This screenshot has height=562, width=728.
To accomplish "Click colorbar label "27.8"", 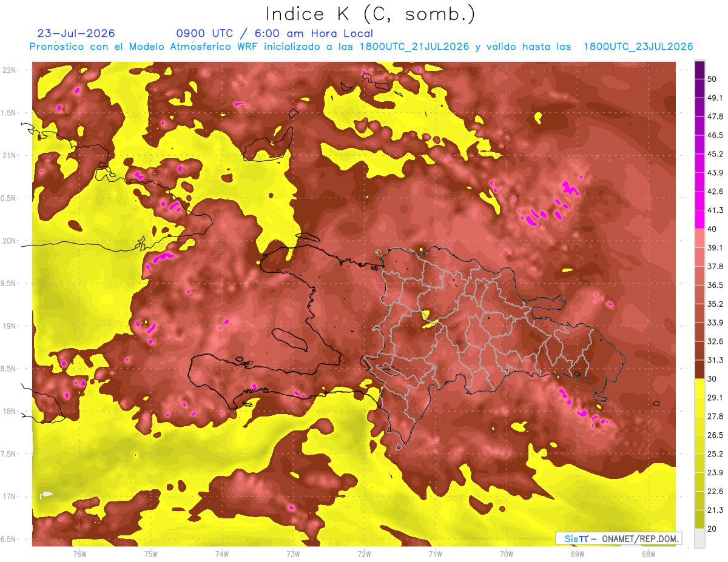I will (x=715, y=416).
